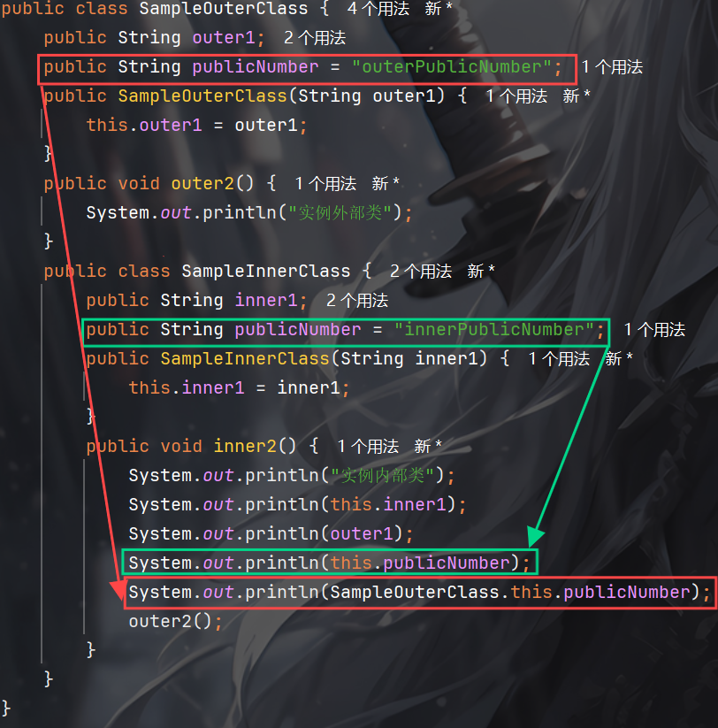Click "1 个用法" hint after outerPublicNumber line

point(612,67)
